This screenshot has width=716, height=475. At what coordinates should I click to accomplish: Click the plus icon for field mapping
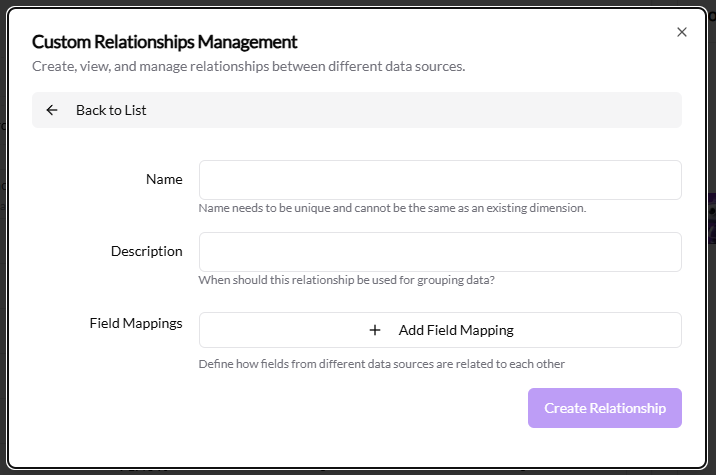[376, 330]
